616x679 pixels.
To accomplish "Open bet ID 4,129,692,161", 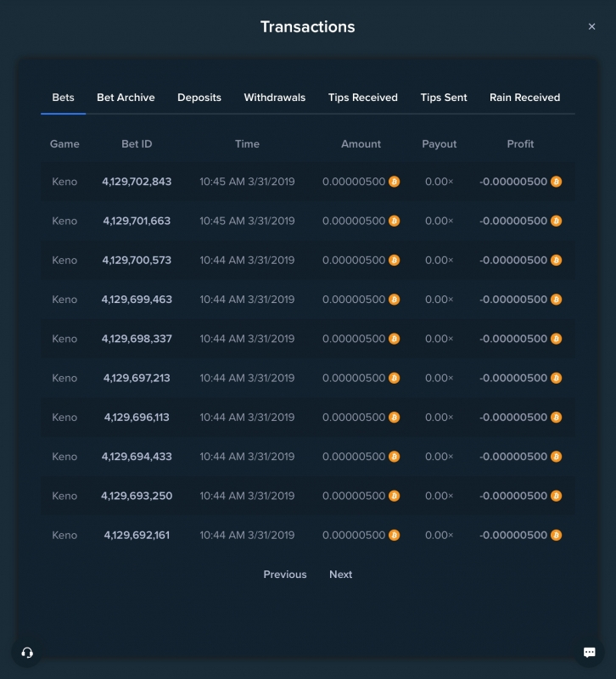I will click(x=137, y=536).
